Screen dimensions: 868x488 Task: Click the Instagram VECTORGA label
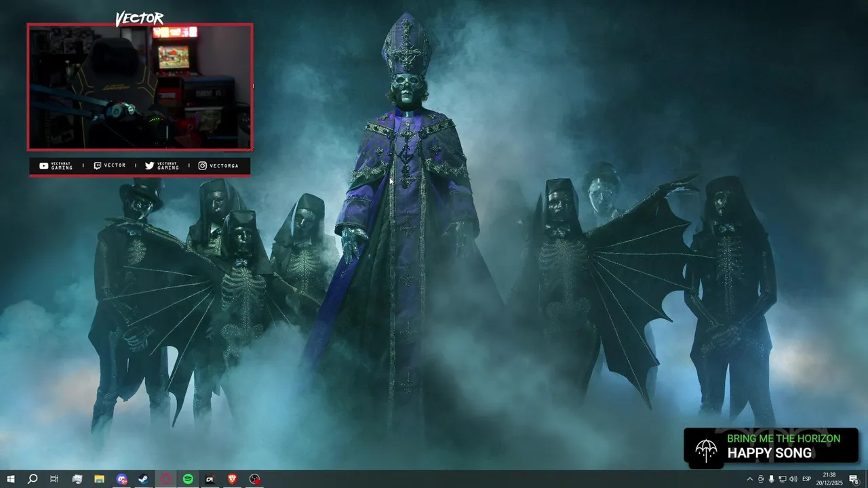click(218, 165)
